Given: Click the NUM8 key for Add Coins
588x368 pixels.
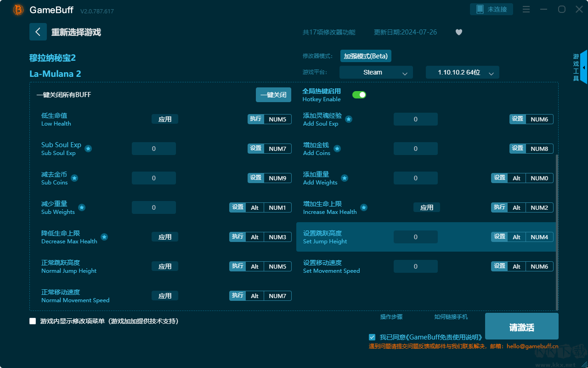Looking at the screenshot, I should (539, 149).
